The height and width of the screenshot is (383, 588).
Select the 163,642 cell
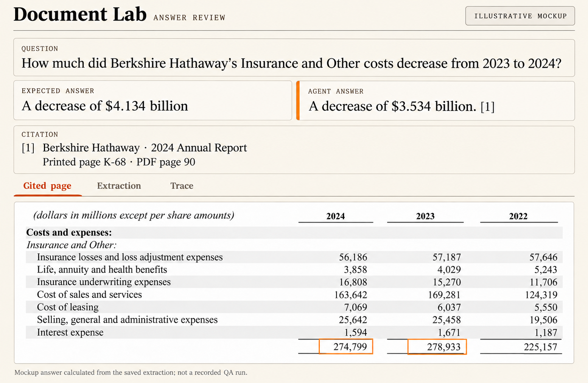click(x=350, y=294)
